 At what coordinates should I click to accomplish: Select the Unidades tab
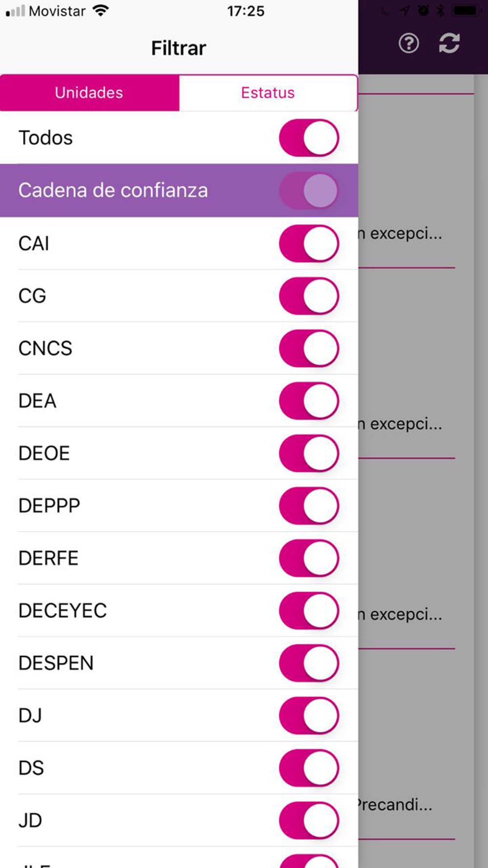89,93
